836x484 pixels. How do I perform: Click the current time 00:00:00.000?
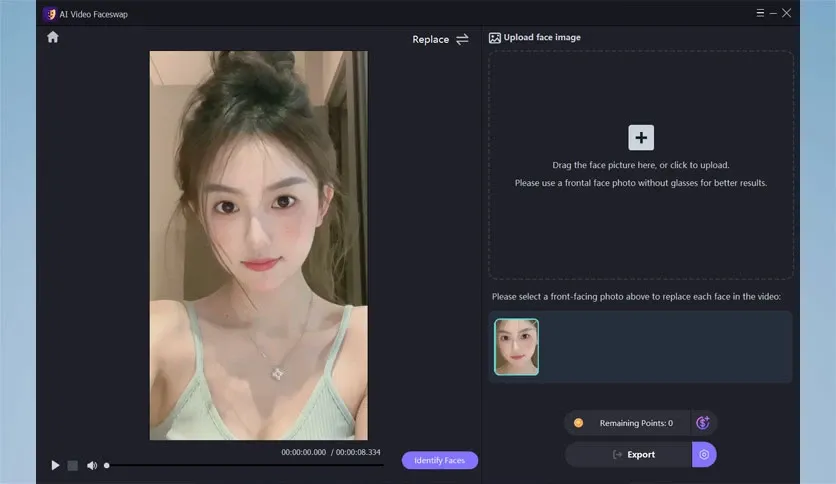pyautogui.click(x=303, y=452)
